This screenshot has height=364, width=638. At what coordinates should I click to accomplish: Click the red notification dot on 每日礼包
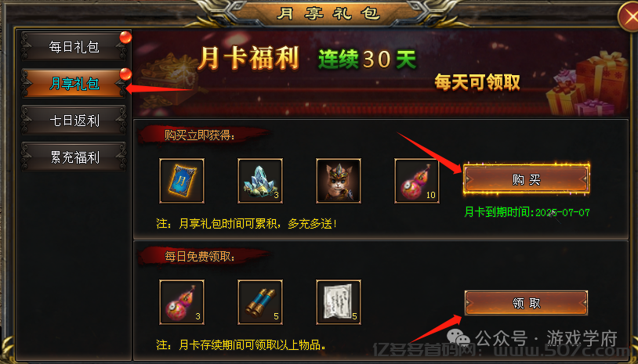click(125, 37)
